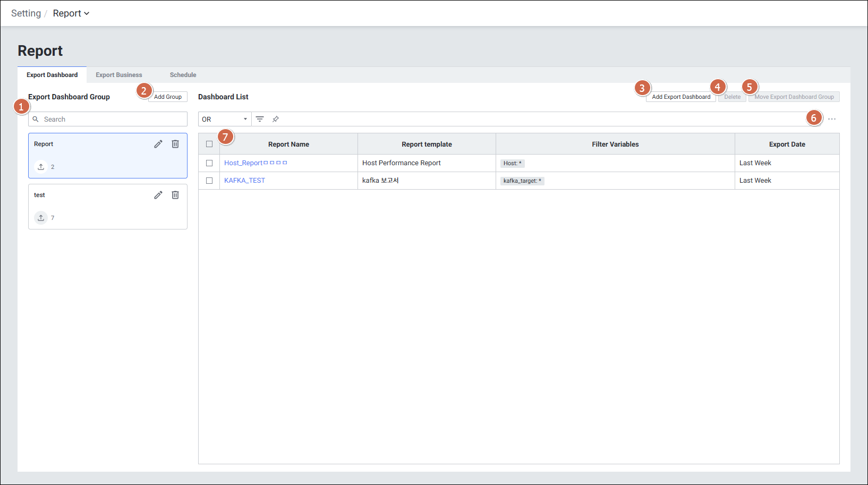Delete the Report group using trash icon
868x485 pixels.
click(x=175, y=144)
